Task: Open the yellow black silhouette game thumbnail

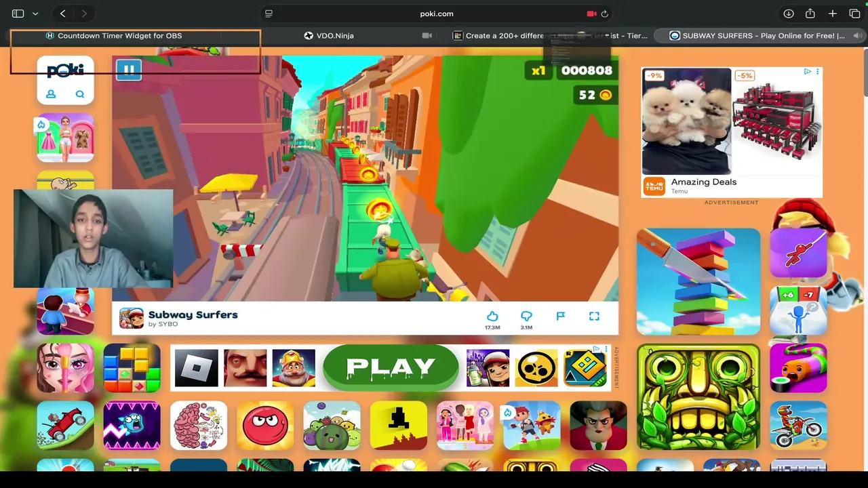Action: (399, 426)
